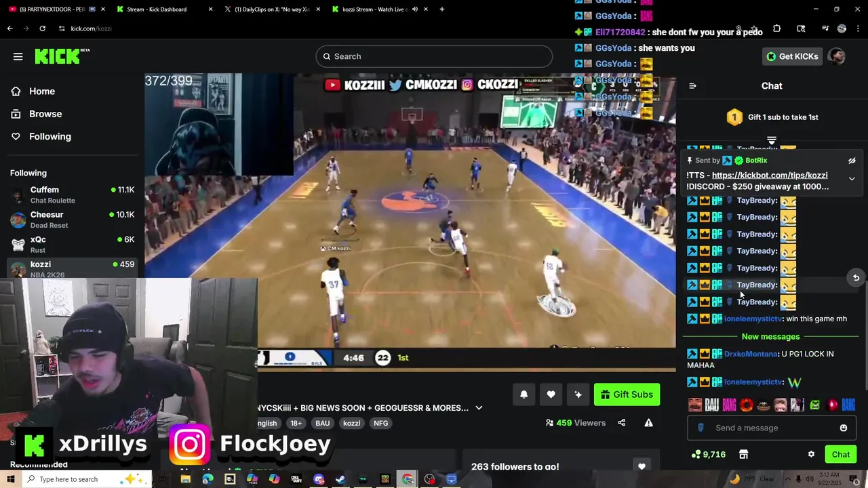The height and width of the screenshot is (488, 868).
Task: Open the emoji picker
Action: 844,428
